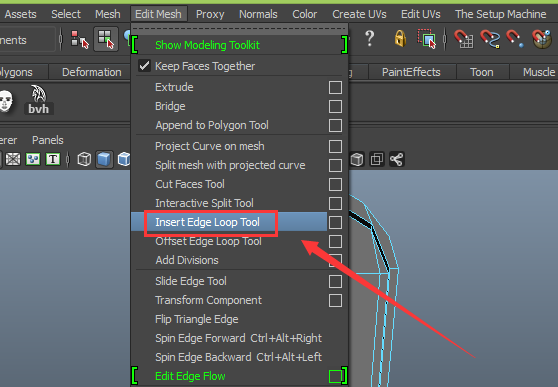This screenshot has height=387, width=558.
Task: Open Cut Faces Tool option box
Action: [335, 184]
